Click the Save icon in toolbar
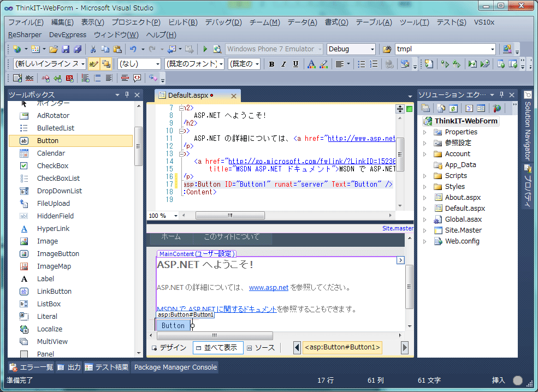 [x=66, y=49]
